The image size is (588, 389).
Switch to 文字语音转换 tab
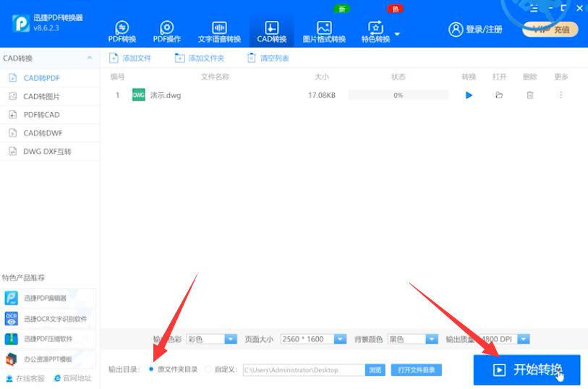click(219, 32)
